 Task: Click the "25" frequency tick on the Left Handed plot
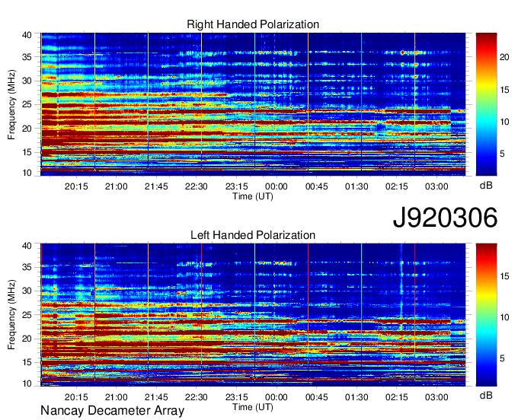click(27, 315)
